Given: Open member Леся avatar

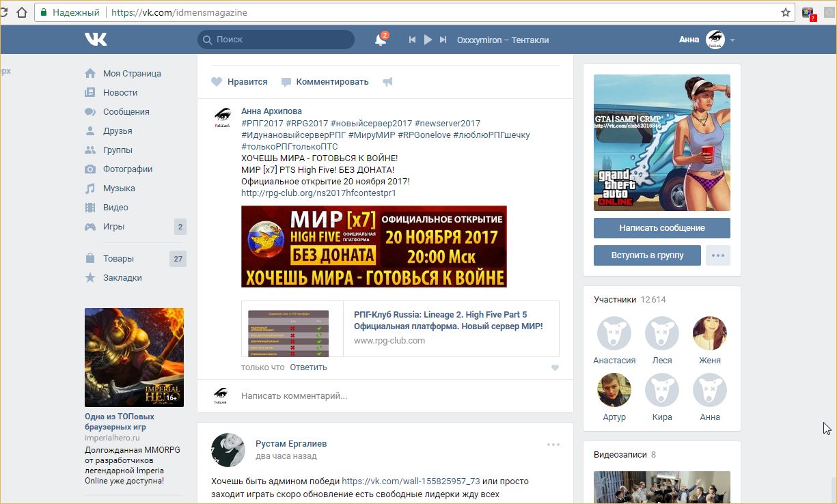Looking at the screenshot, I should click(x=662, y=333).
